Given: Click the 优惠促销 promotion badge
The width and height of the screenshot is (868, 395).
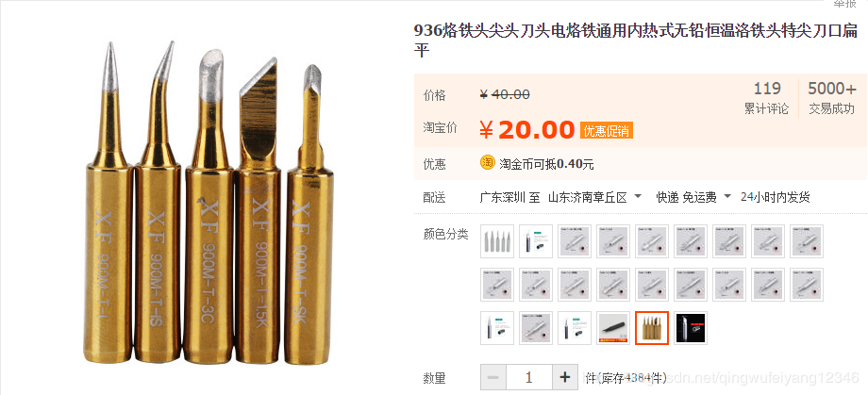Looking at the screenshot, I should [606, 131].
